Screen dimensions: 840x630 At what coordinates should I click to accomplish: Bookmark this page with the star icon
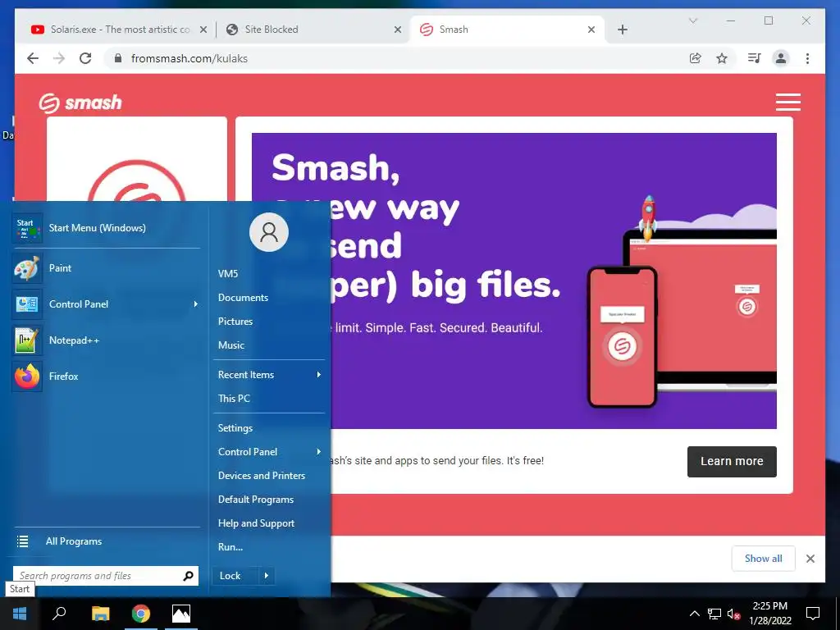722,58
